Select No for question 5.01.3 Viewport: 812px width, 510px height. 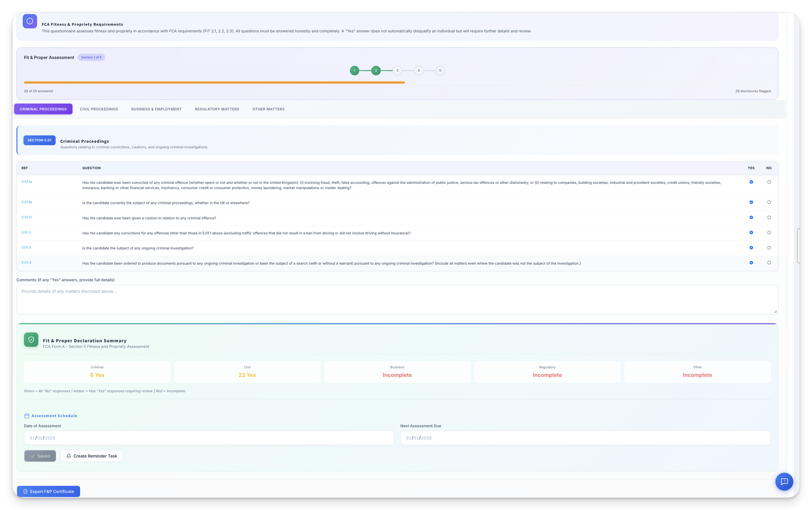click(769, 248)
